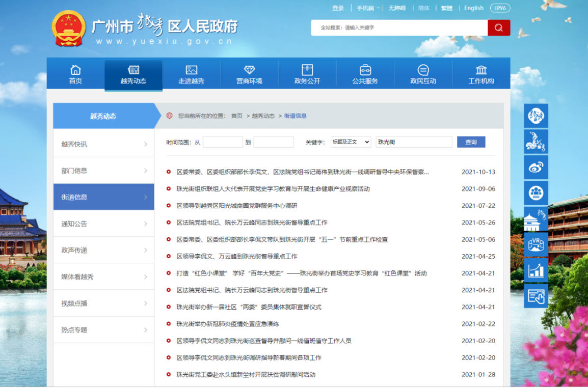Switch language via the English link

click(473, 8)
